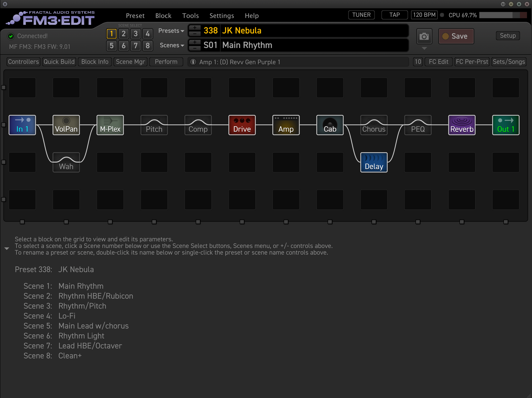Click the CPU usage meter bar
The width and height of the screenshot is (532, 398).
pos(502,15)
